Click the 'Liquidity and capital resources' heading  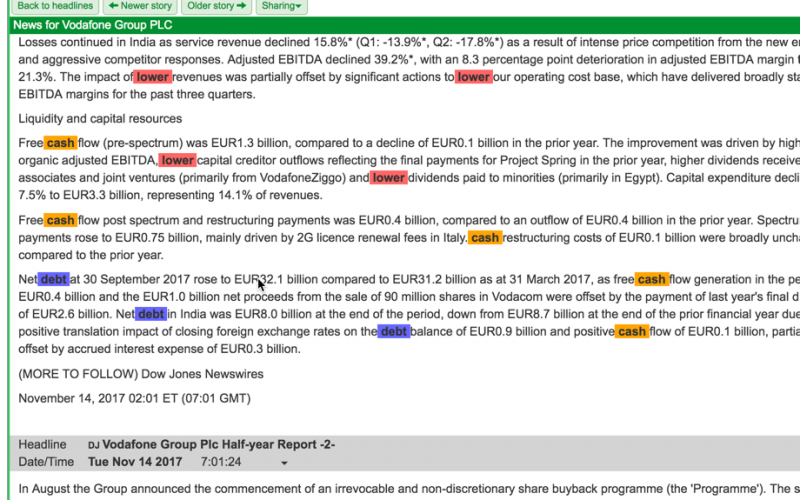[x=100, y=118]
